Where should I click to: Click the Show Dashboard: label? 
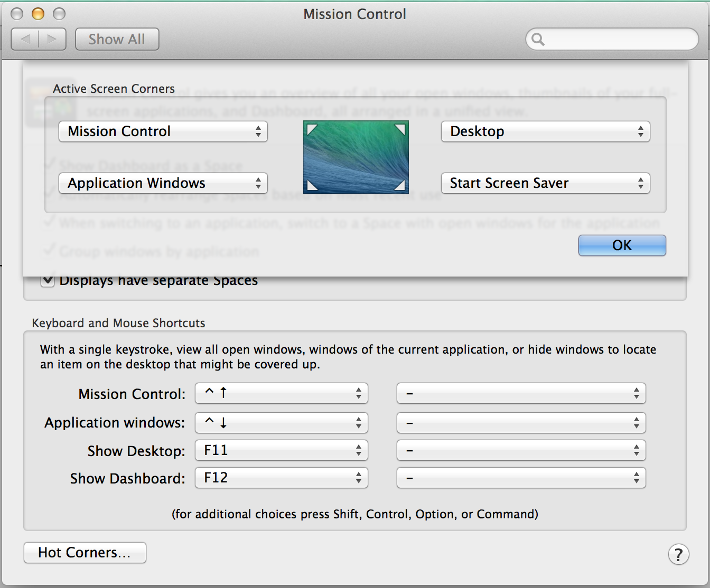click(x=128, y=478)
